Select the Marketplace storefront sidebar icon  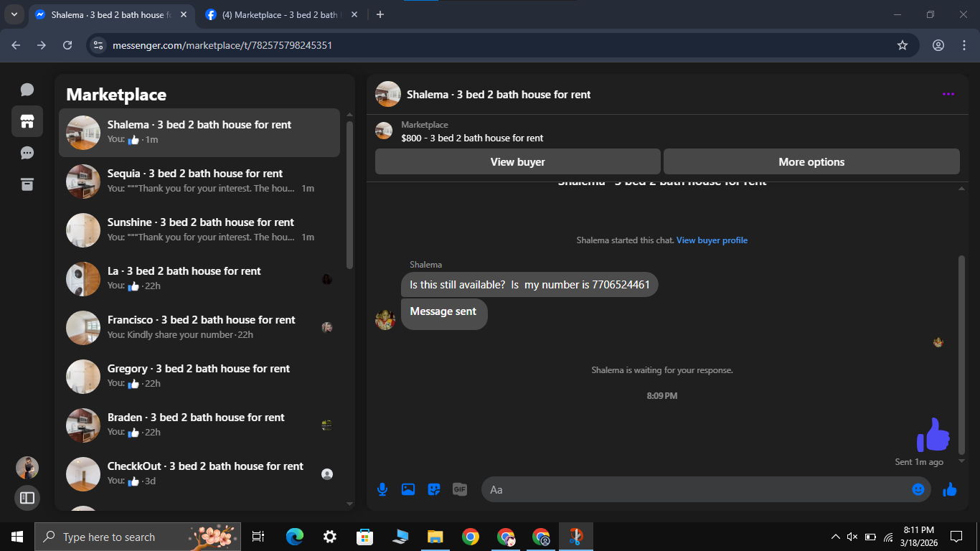(x=27, y=121)
